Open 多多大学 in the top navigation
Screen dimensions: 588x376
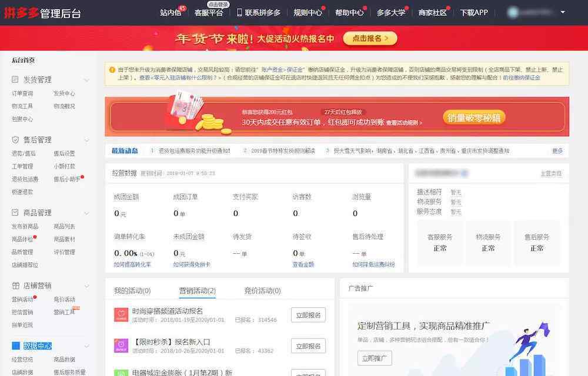pyautogui.click(x=391, y=13)
